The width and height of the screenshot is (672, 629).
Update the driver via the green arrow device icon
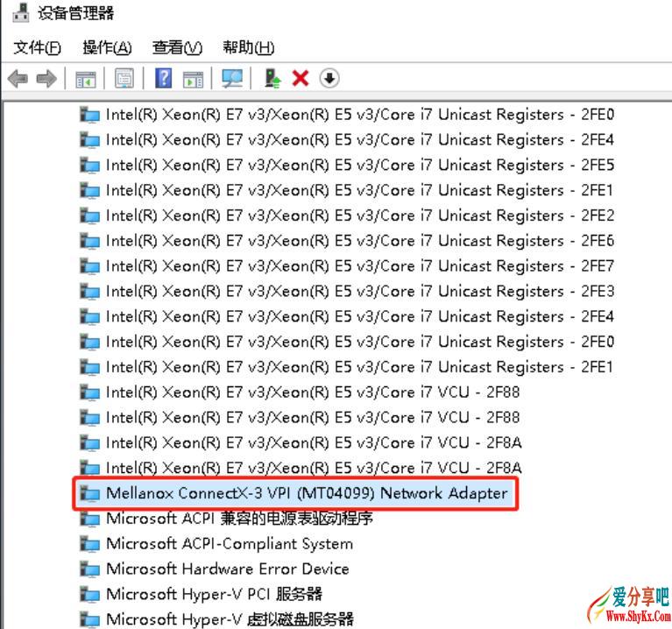click(272, 79)
